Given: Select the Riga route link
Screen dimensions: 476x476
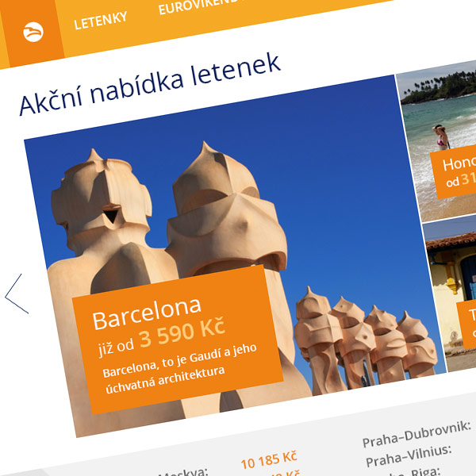Looking at the screenshot, I should 425,472.
